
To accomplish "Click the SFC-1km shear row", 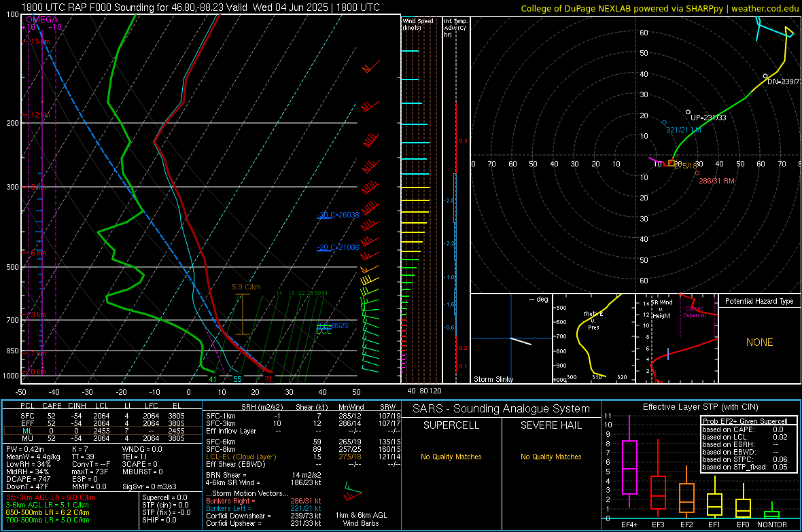I will [x=303, y=416].
